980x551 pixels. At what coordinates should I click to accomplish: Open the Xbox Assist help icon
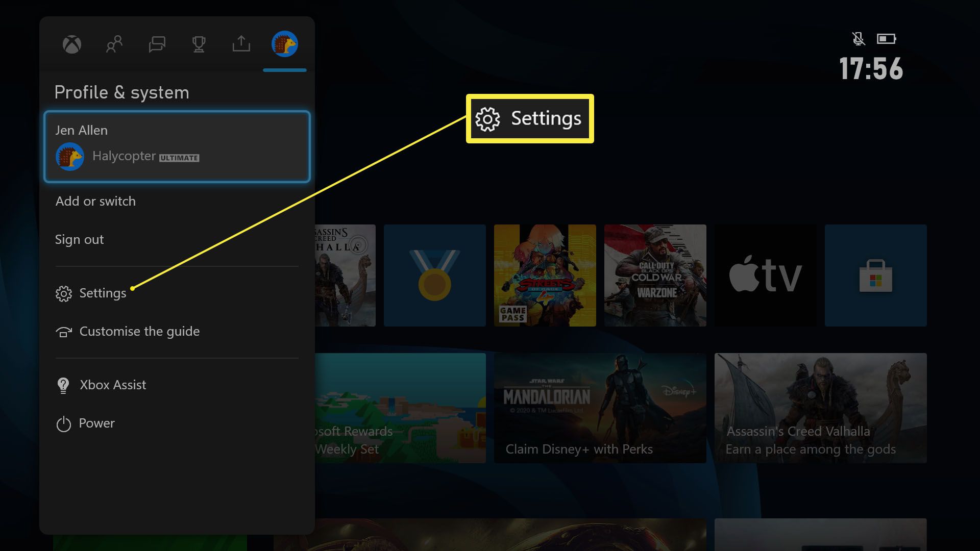pos(63,384)
